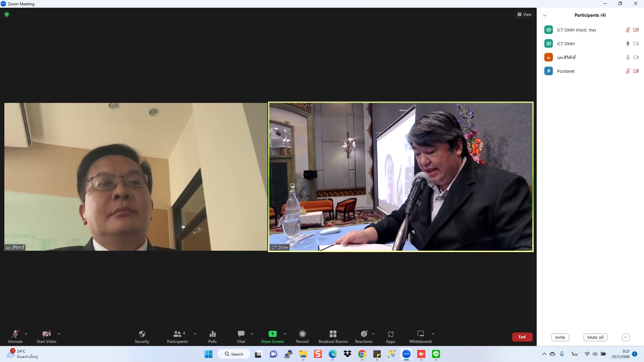Turn on camera with Start Video
Screen dimensions: 644x362
tap(46, 336)
